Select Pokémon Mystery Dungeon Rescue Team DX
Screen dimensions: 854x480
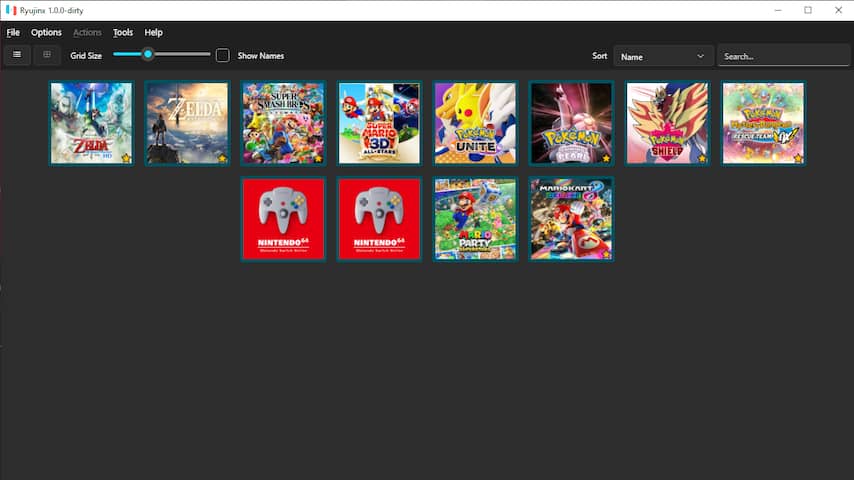[x=763, y=123]
